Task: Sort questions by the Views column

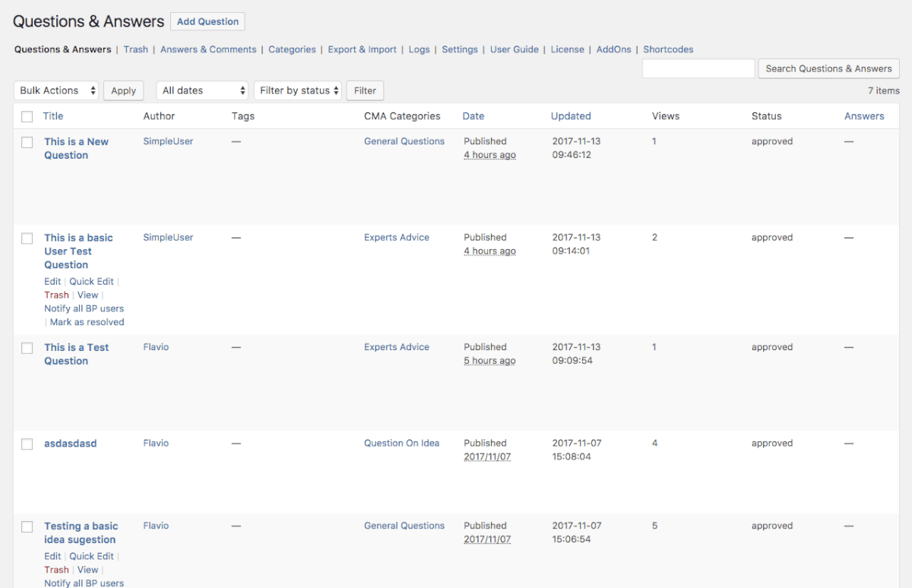Action: [x=665, y=116]
